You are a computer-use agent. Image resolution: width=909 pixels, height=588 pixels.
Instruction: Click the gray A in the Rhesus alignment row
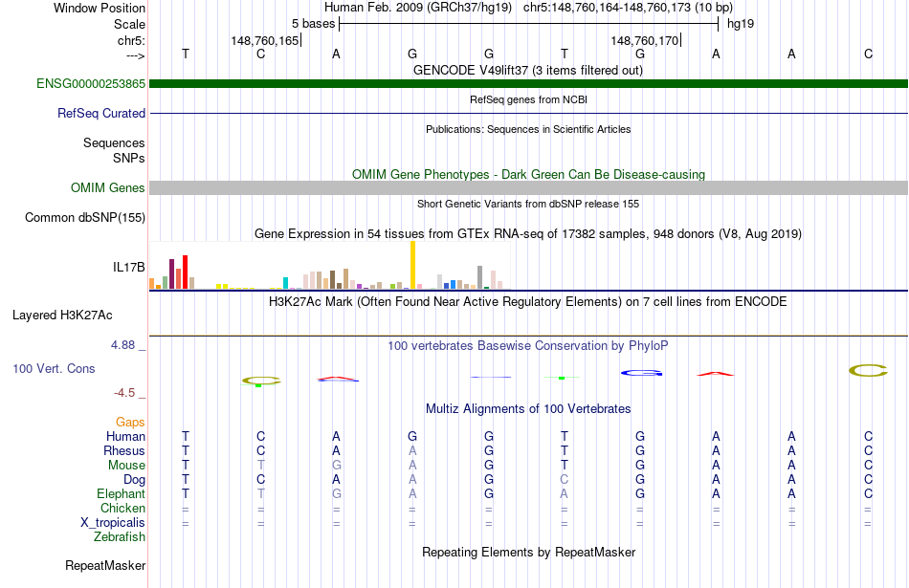coord(412,450)
